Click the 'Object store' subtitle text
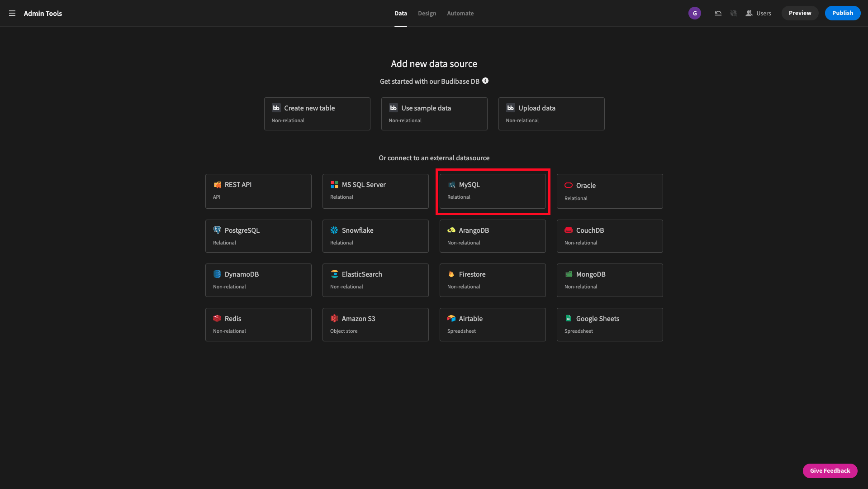 (344, 331)
